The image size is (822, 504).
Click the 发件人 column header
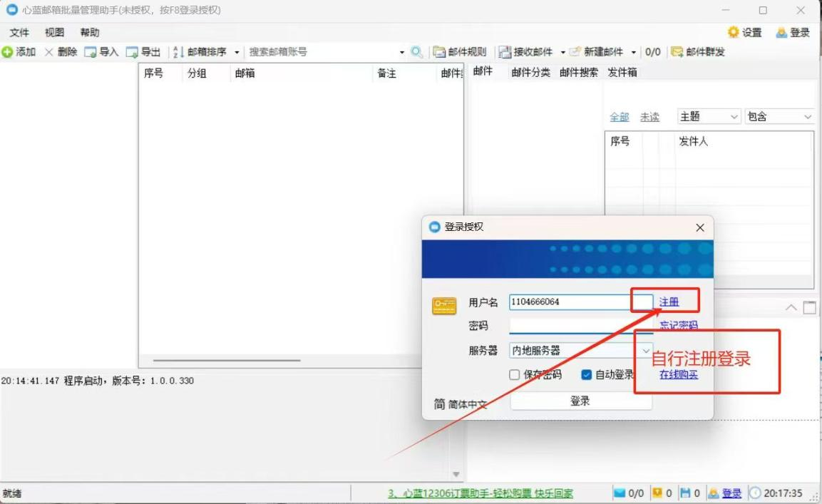(693, 141)
